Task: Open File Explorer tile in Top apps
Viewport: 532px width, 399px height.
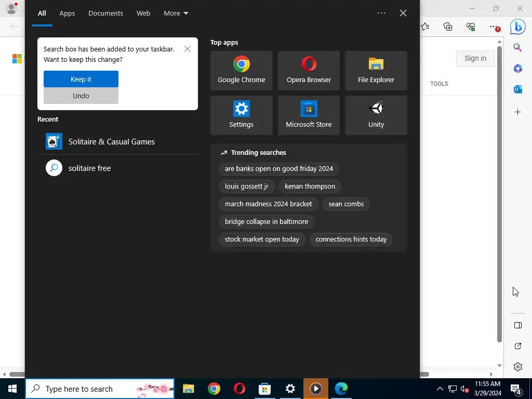Action: (376, 71)
